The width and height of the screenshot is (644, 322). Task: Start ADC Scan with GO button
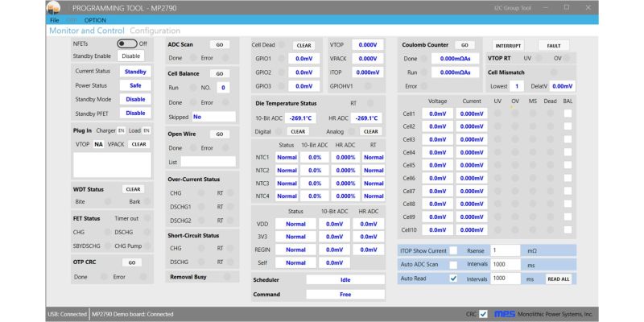(220, 45)
